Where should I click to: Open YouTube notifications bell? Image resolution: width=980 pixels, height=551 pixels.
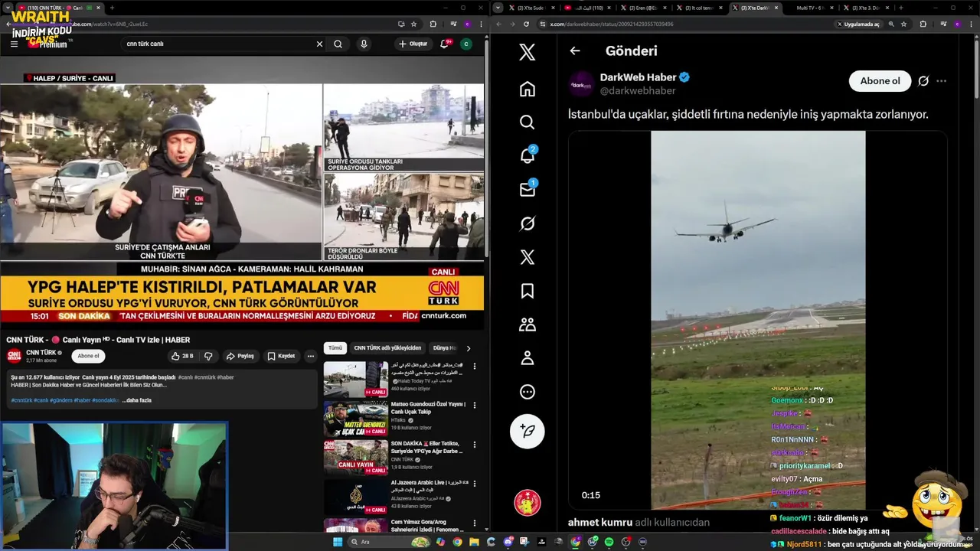pyautogui.click(x=444, y=44)
